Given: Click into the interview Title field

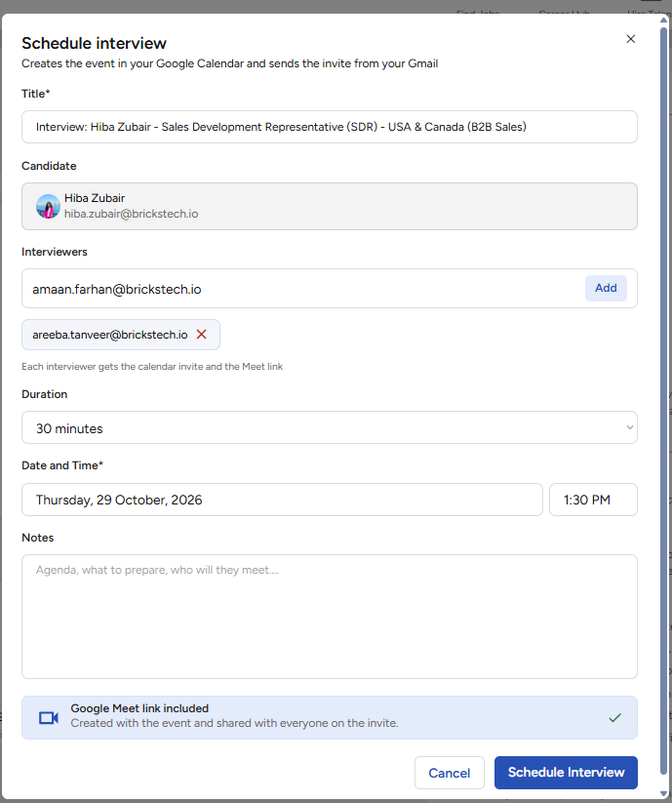Looking at the screenshot, I should (x=329, y=127).
